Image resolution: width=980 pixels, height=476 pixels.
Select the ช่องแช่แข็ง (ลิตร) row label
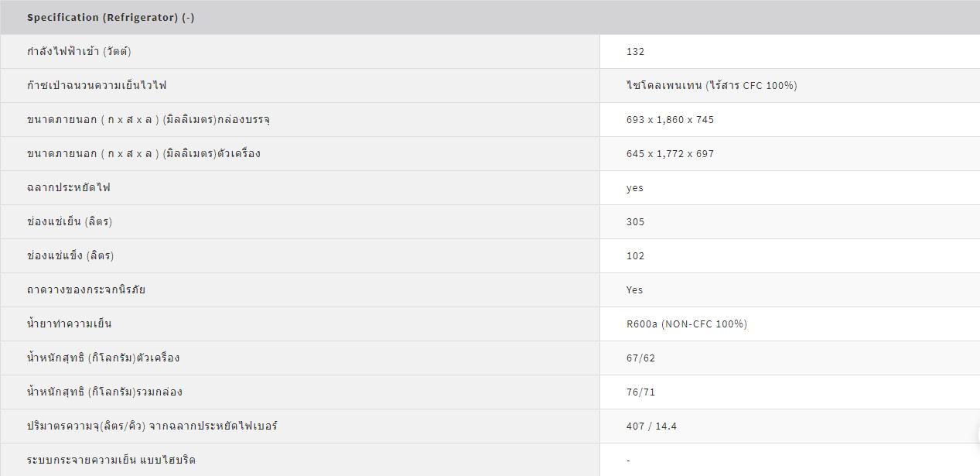[x=70, y=255]
